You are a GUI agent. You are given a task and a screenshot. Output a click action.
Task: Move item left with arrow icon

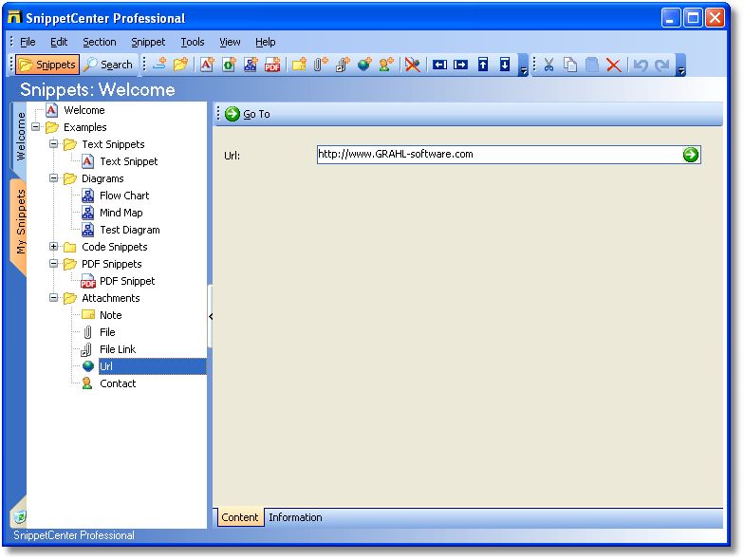pos(439,65)
